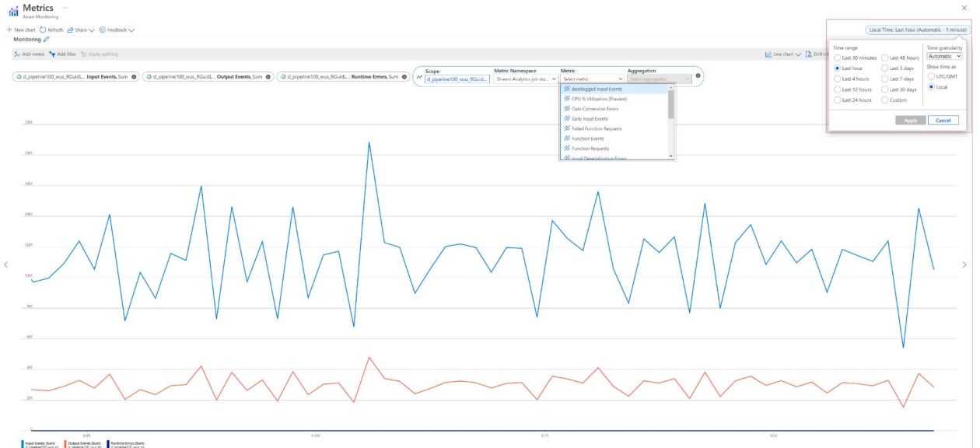Image resolution: width=980 pixels, height=448 pixels.
Task: Navigate chart forward with right arrow
Action: [964, 264]
